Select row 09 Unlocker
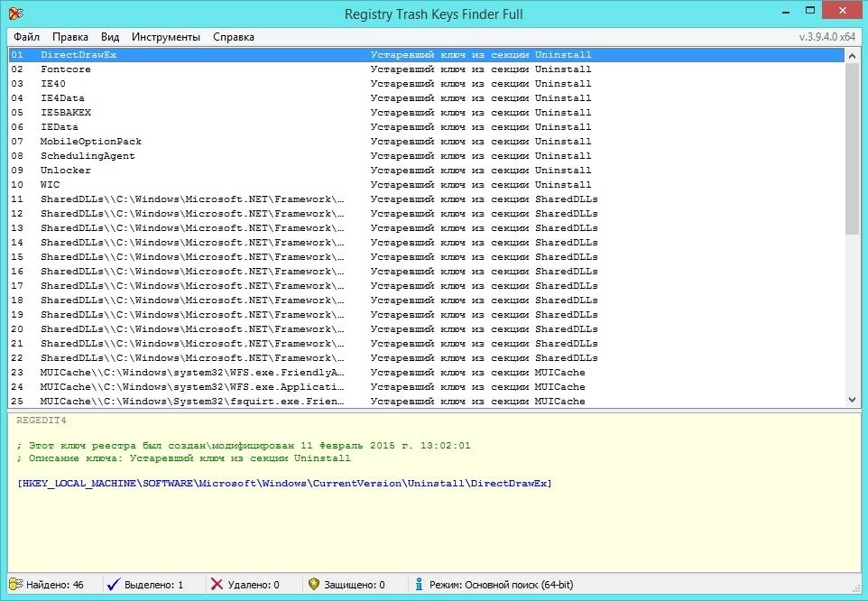Viewport: 868px width, 601px height. tap(426, 171)
